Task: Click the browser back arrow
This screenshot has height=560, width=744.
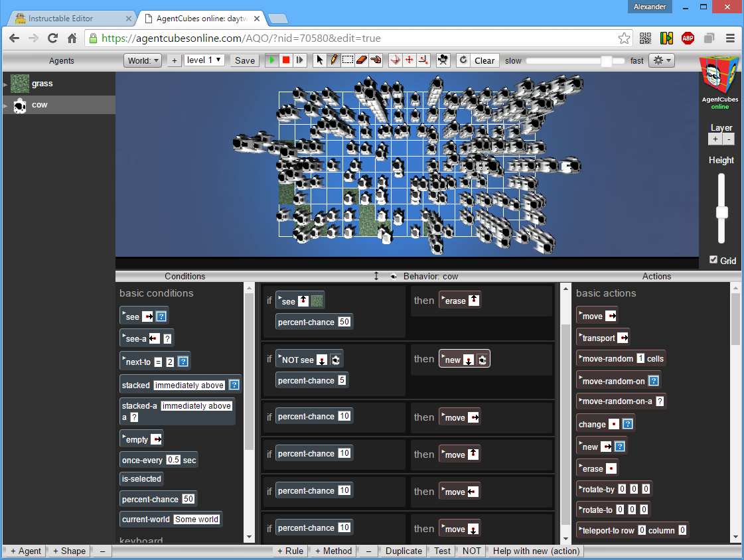Action: point(14,38)
